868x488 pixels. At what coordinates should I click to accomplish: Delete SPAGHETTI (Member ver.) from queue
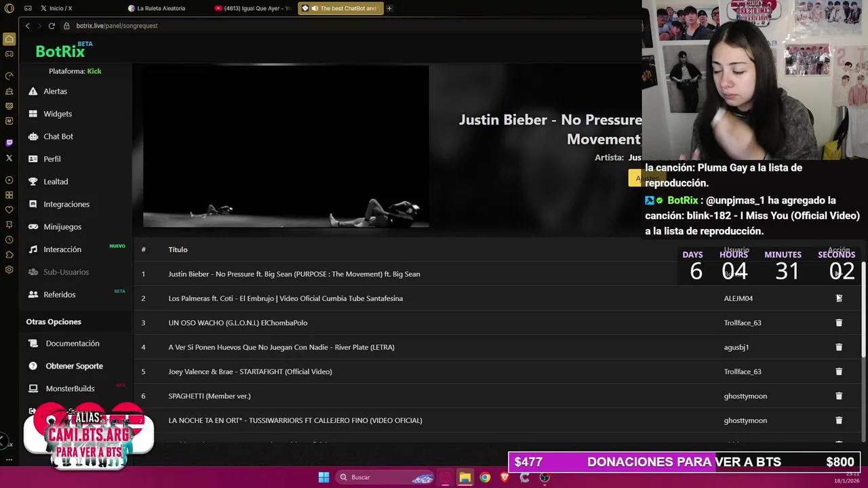[x=839, y=396]
